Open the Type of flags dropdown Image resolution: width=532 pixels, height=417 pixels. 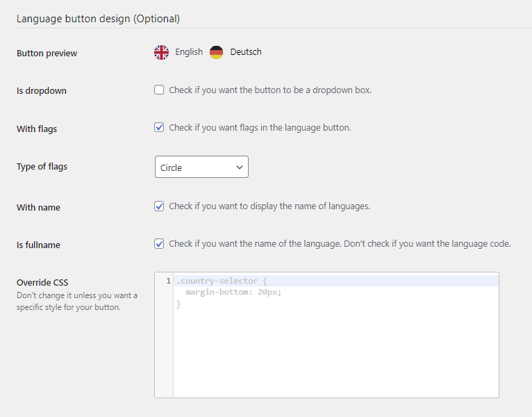tap(201, 167)
